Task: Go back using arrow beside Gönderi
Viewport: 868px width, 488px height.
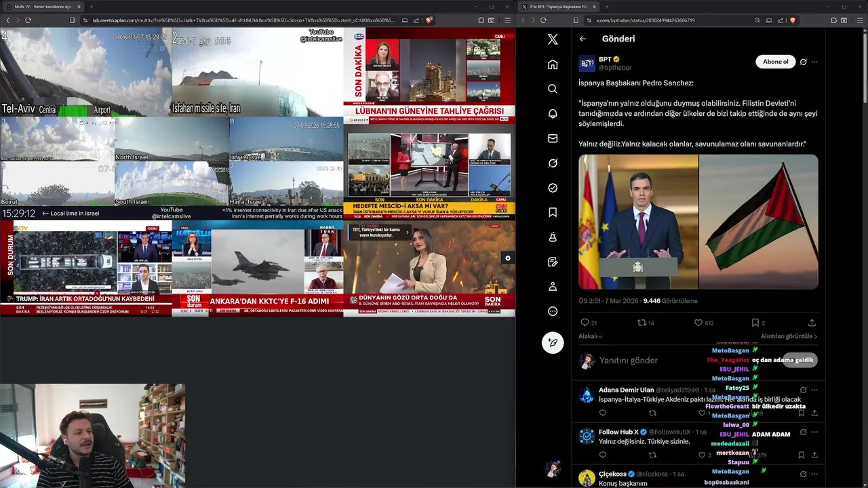Action: click(583, 39)
